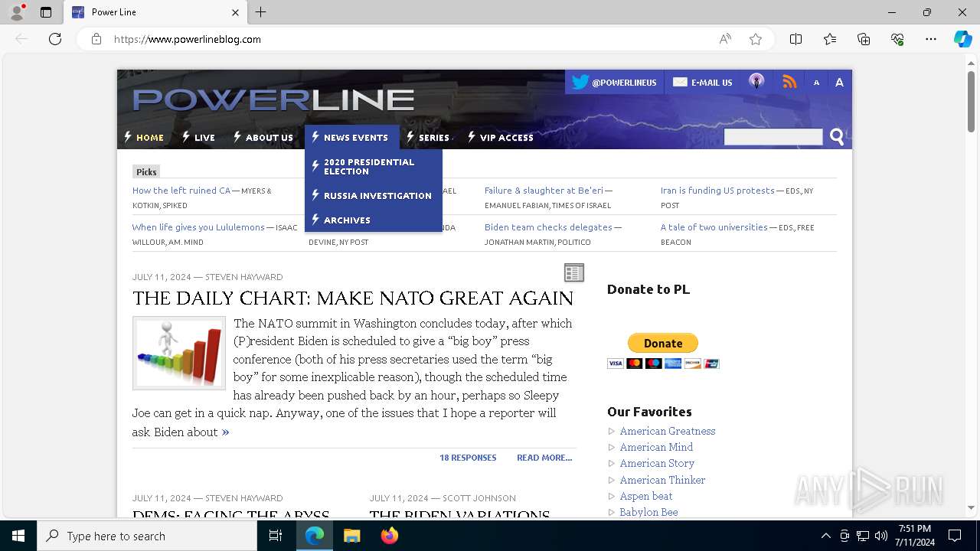Open 'A tale of two universities' pick
Screen dimensions: 980x551
[x=714, y=227]
